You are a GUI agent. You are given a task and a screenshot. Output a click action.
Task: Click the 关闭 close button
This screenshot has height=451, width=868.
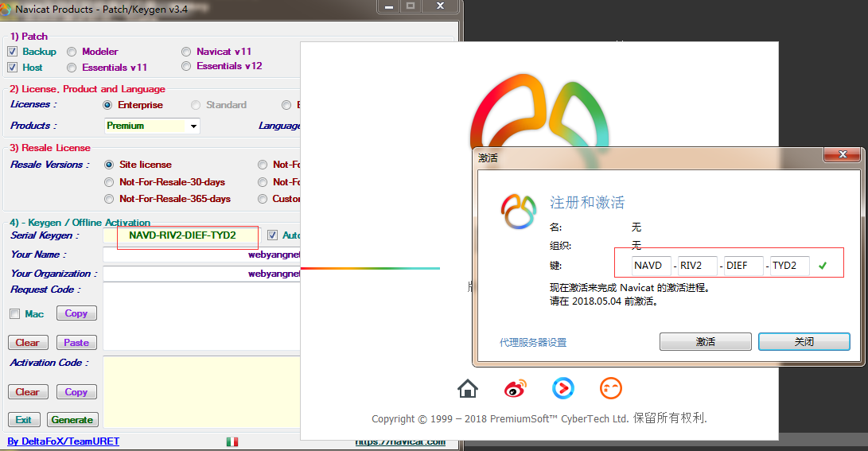pyautogui.click(x=804, y=341)
